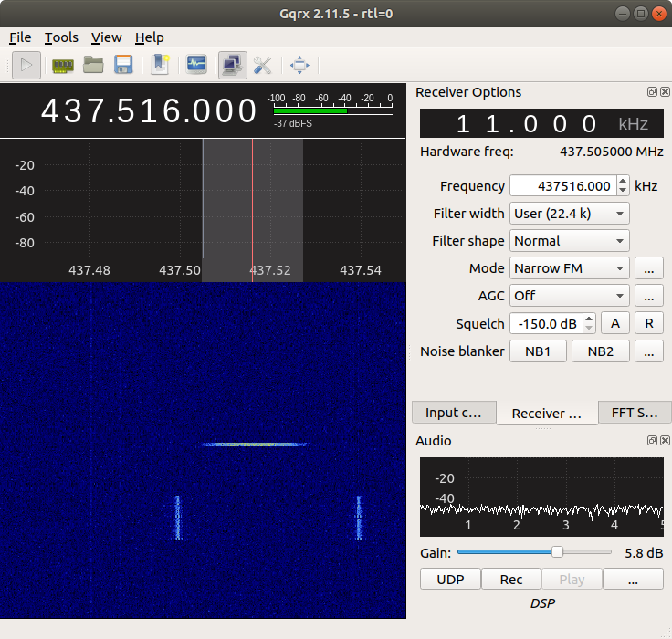Image resolution: width=672 pixels, height=639 pixels.
Task: Click the 437.48 frequency axis label
Action: click(x=89, y=270)
